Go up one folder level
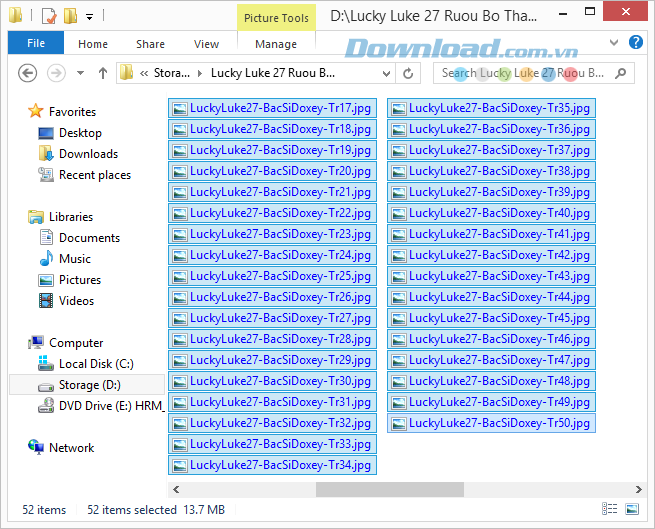655x529 pixels. point(103,74)
